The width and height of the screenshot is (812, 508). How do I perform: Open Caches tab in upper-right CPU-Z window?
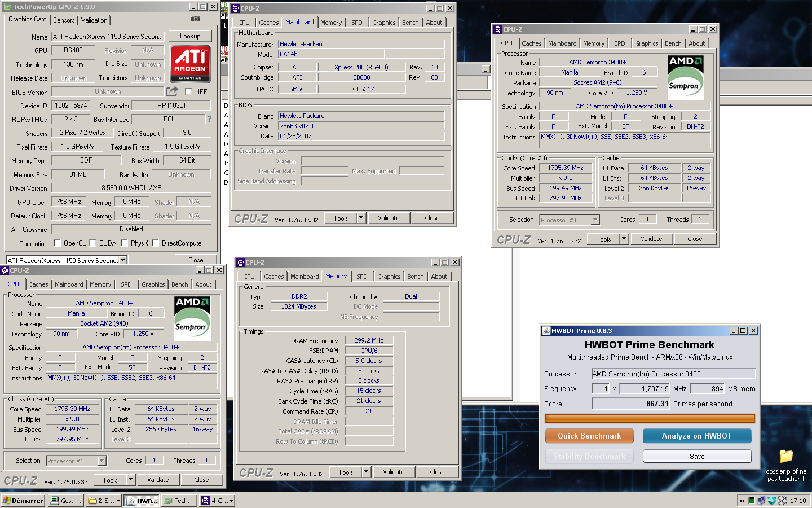click(532, 43)
